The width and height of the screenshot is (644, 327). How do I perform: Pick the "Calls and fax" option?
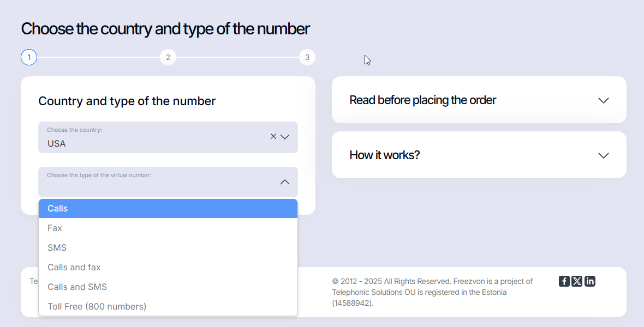tap(168, 268)
